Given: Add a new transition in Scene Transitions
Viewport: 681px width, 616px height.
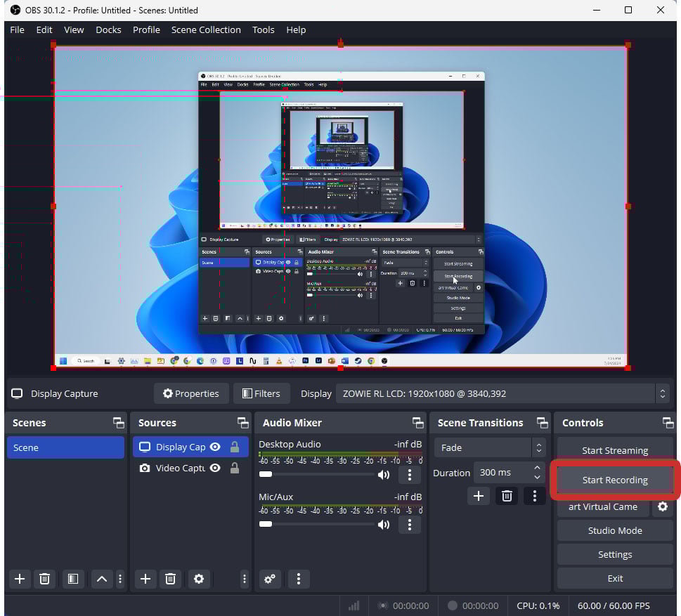Looking at the screenshot, I should click(x=479, y=495).
